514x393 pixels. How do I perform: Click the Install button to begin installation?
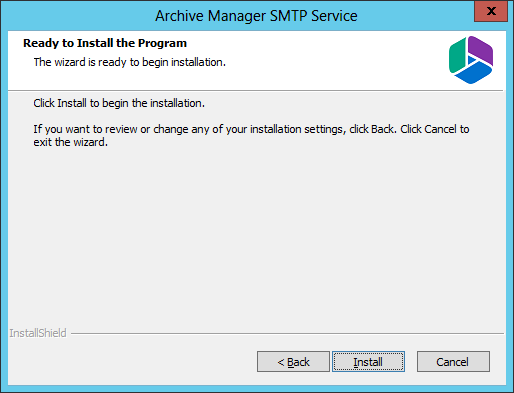coord(368,361)
